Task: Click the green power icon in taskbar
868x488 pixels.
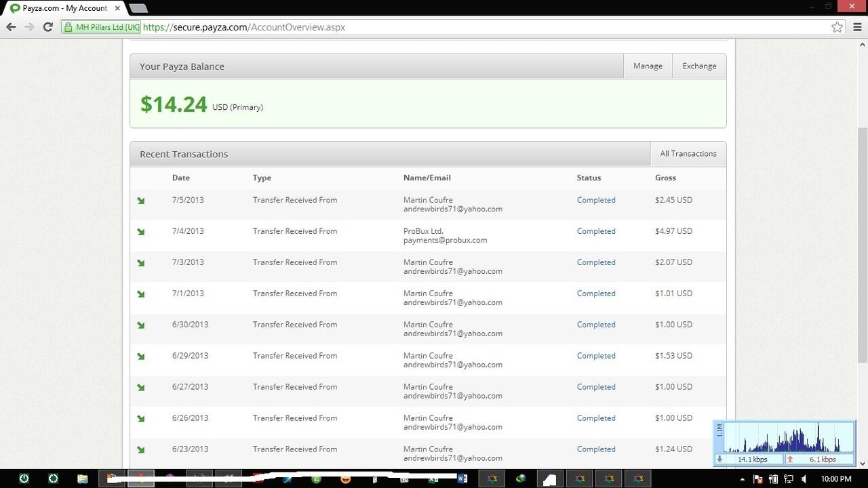Action: point(24,479)
